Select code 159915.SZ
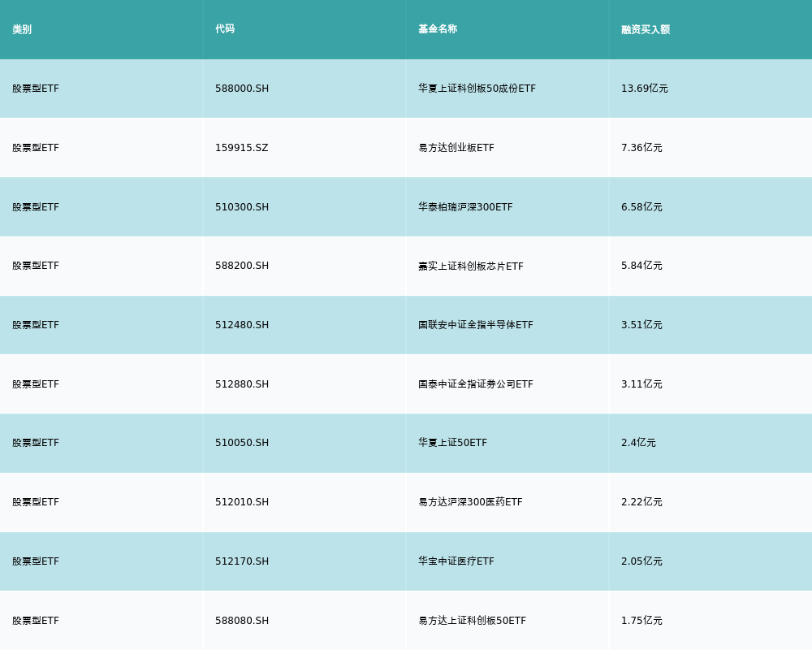 pos(242,148)
